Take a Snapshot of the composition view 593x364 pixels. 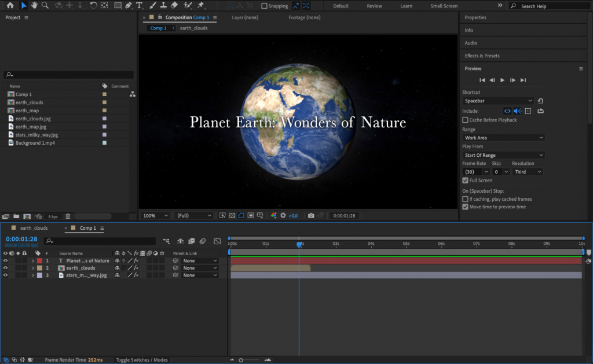click(311, 215)
